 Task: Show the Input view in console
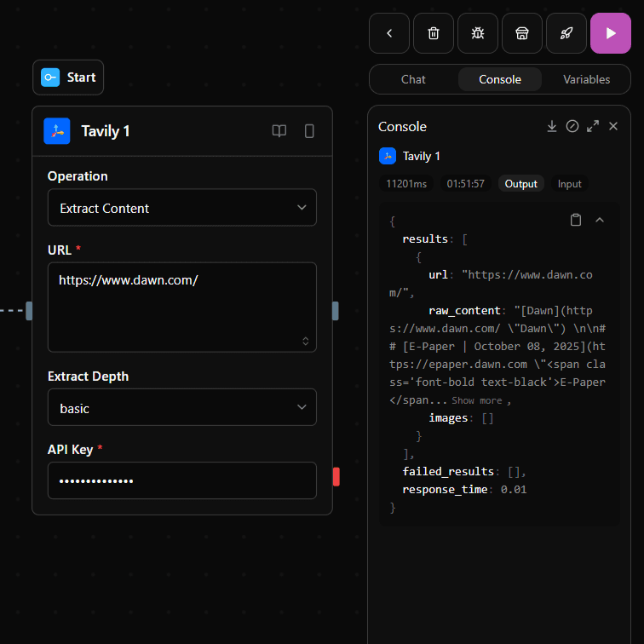[570, 184]
